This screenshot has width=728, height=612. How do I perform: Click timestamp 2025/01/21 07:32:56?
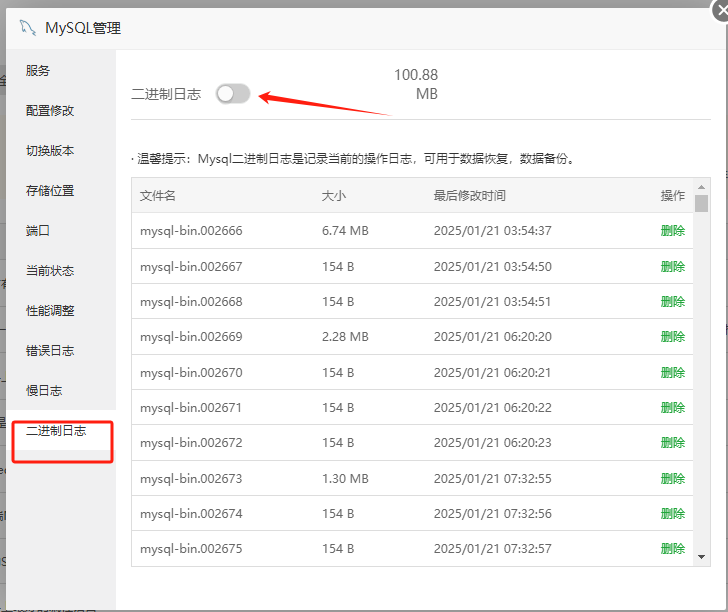coord(493,514)
